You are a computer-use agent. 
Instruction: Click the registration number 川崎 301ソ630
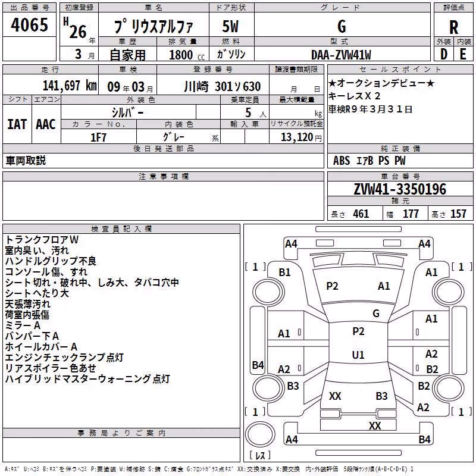click(x=222, y=87)
